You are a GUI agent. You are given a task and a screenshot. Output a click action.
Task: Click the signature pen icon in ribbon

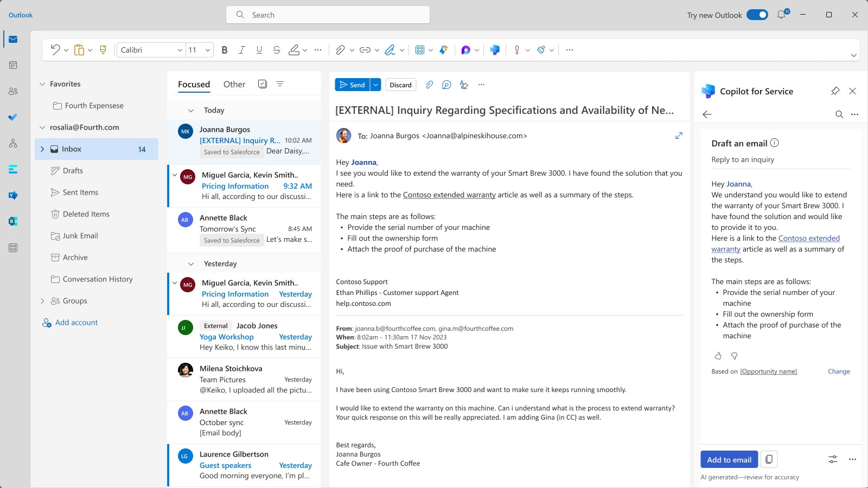[390, 50]
